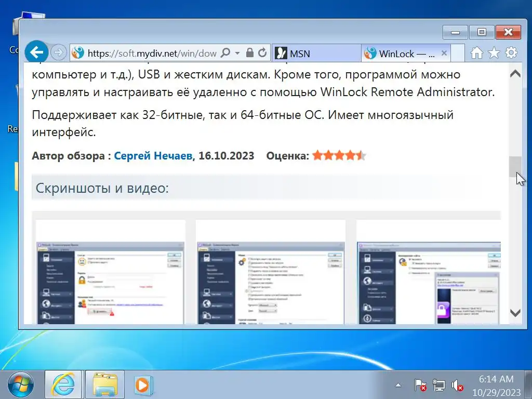Maximize the Internet Explorer window
Viewport: 532px width, 399px height.
click(x=482, y=32)
